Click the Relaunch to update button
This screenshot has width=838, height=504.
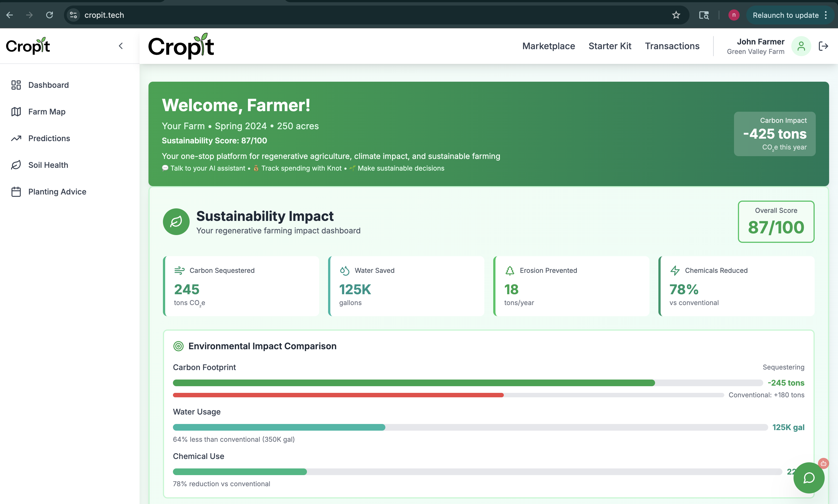tap(785, 15)
